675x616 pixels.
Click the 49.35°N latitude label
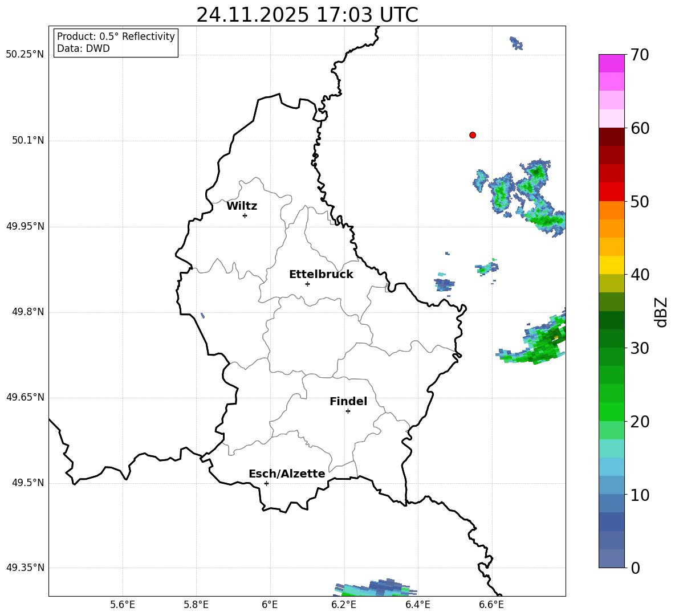click(25, 568)
